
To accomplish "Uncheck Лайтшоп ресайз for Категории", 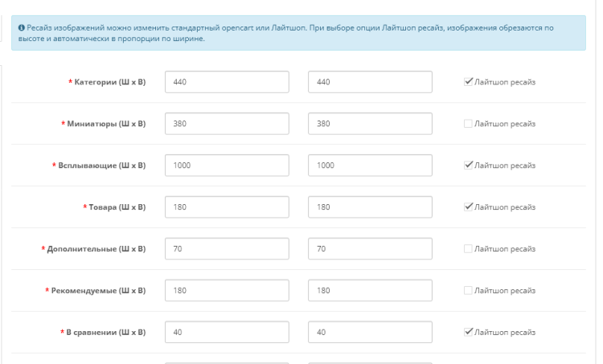I will [468, 81].
